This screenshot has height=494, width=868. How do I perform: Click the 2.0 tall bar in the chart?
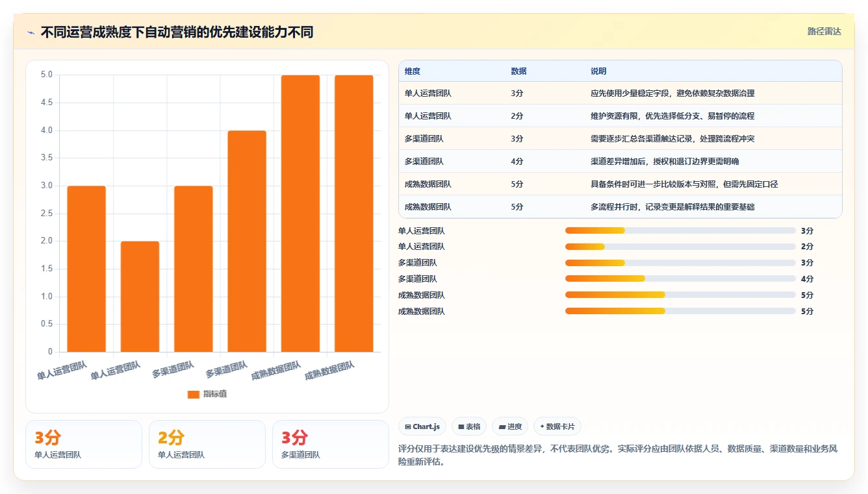coord(140,297)
